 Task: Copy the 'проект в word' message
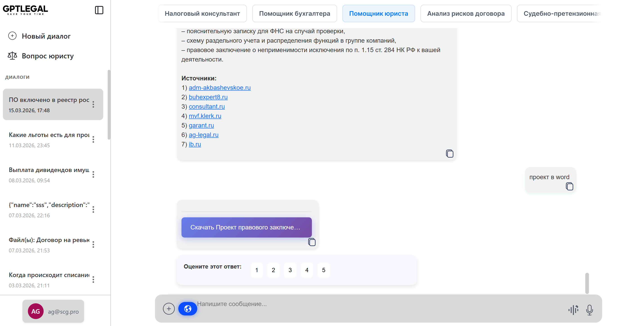(x=569, y=187)
